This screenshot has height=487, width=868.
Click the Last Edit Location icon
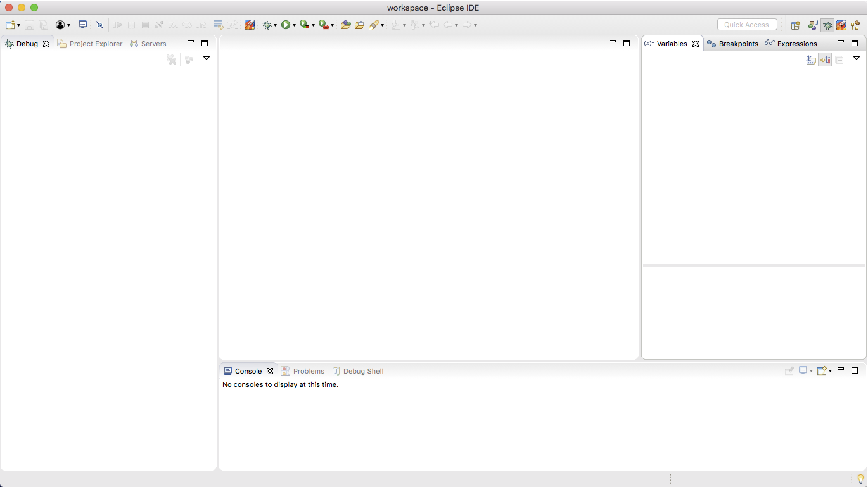(434, 25)
